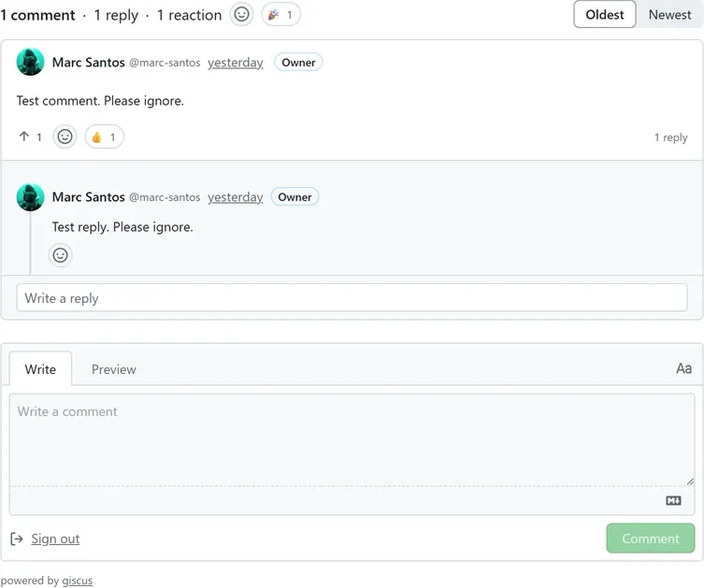704x588 pixels.
Task: Click the Comment submit button
Action: pyautogui.click(x=650, y=538)
